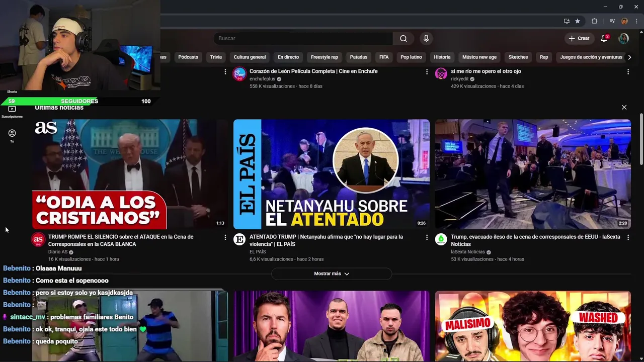The width and height of the screenshot is (644, 362).
Task: Open options for 'si me río' video
Action: 628,72
